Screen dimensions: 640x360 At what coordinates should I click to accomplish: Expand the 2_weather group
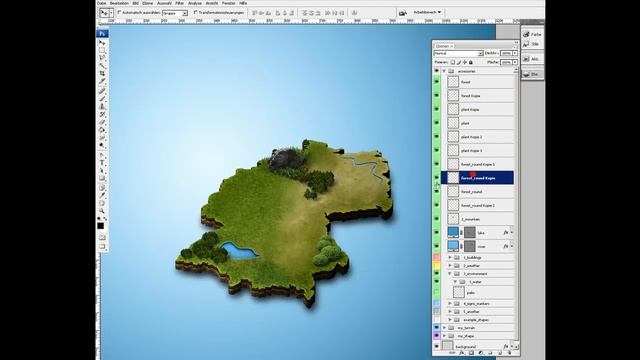tap(450, 265)
